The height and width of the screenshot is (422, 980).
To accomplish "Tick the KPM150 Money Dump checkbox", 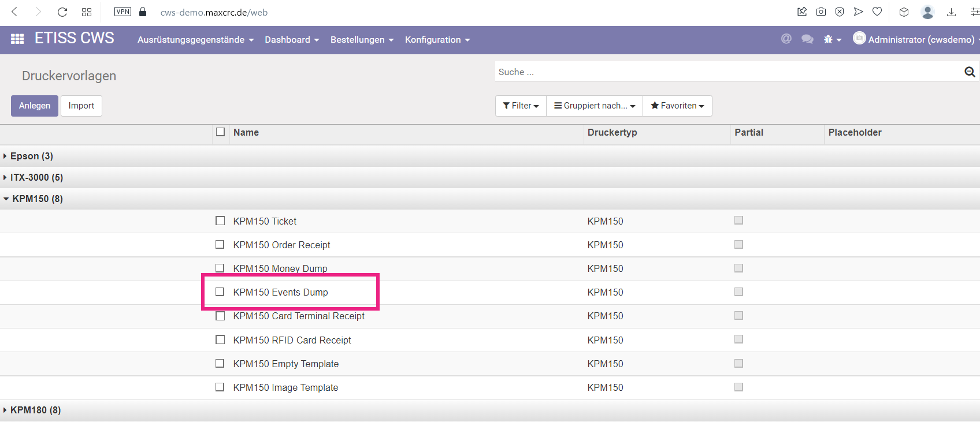I will (220, 268).
